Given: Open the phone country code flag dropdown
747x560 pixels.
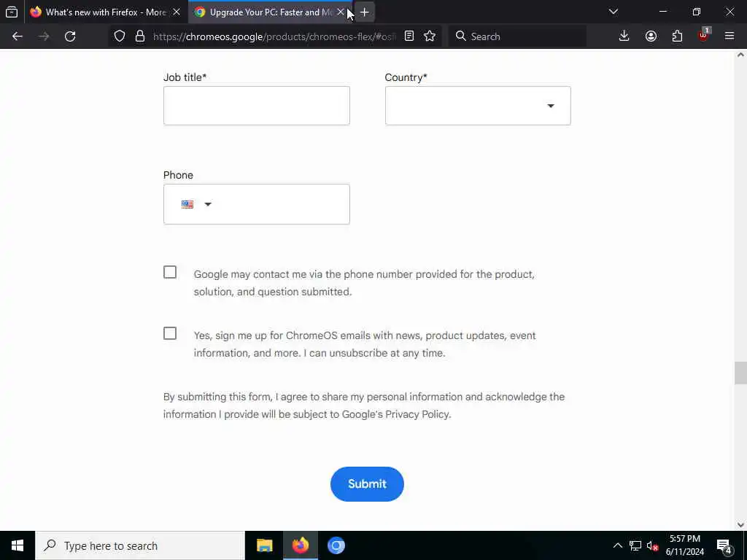Looking at the screenshot, I should pyautogui.click(x=196, y=204).
